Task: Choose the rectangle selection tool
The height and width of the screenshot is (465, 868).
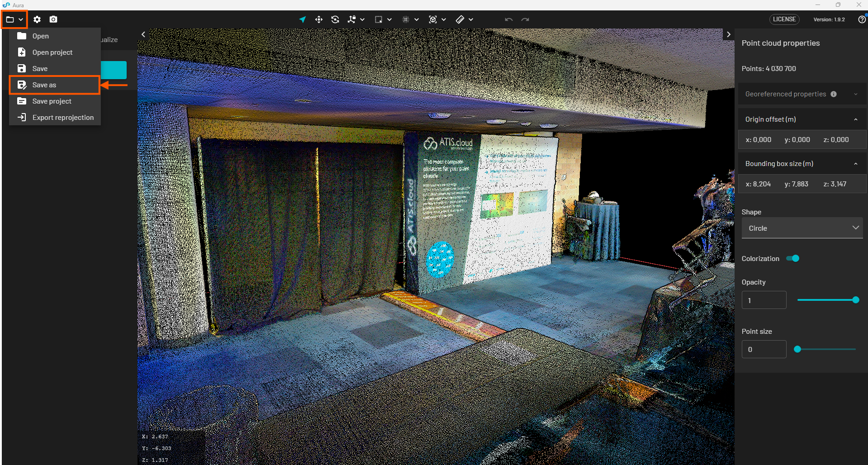Action: point(379,19)
